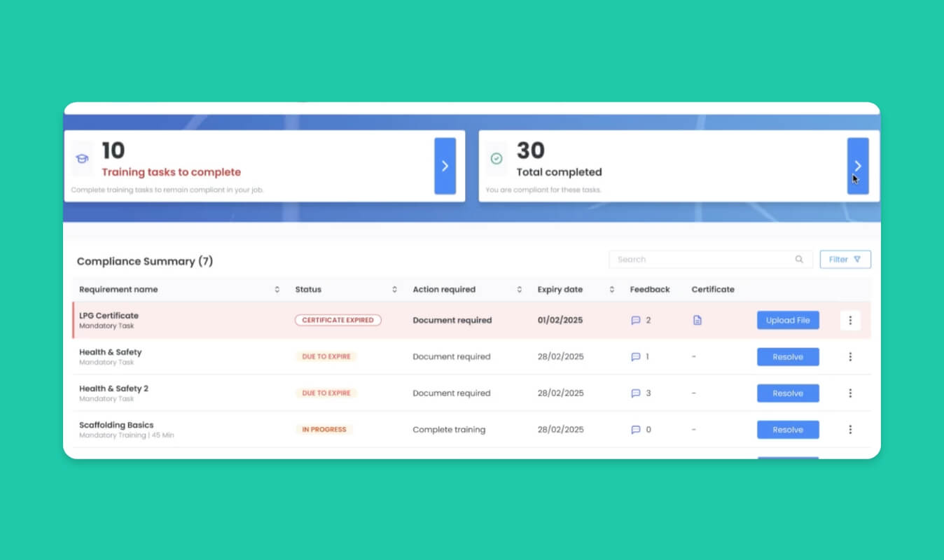Resolve the Health & Safety task
The height and width of the screenshot is (560, 944).
coord(788,357)
